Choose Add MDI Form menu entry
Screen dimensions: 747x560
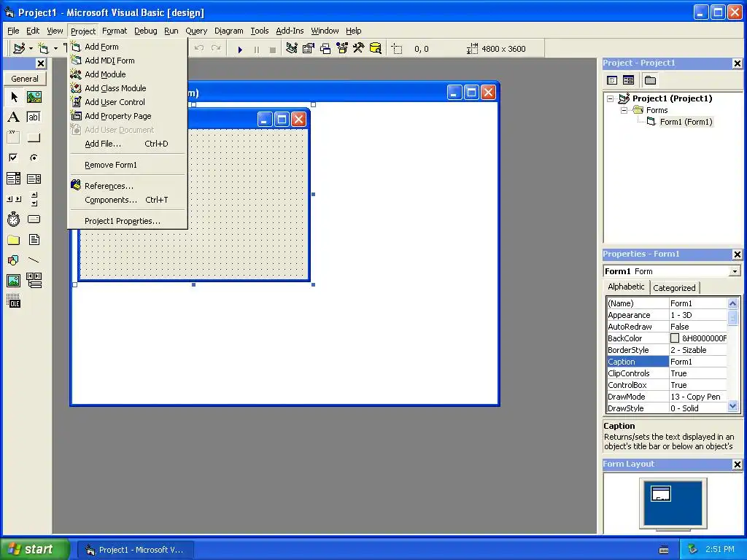[x=128, y=61]
